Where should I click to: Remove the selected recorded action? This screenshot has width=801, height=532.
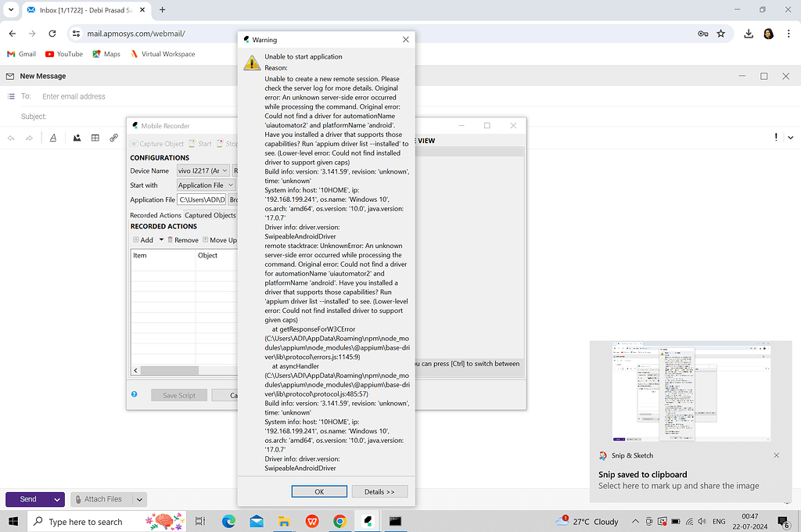click(185, 239)
